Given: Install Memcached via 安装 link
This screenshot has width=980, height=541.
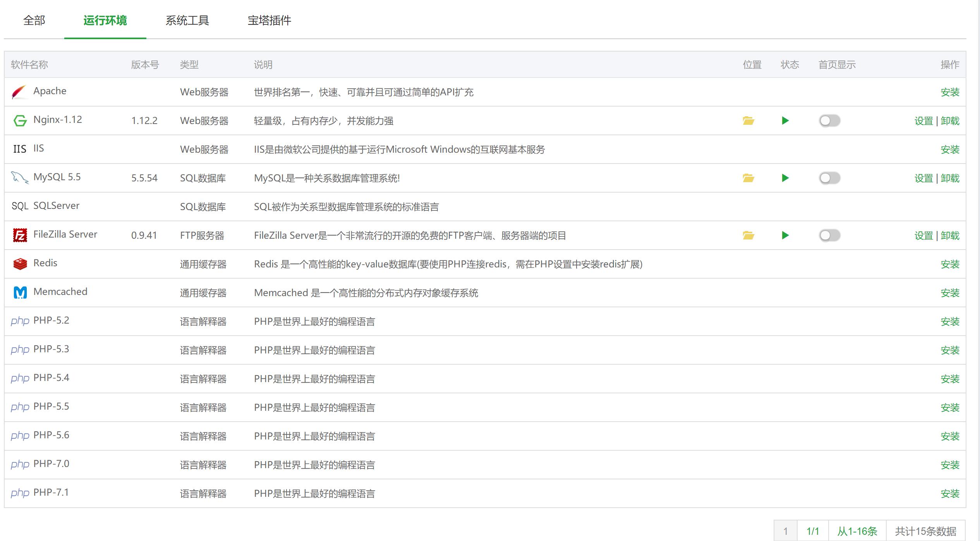Looking at the screenshot, I should point(950,293).
